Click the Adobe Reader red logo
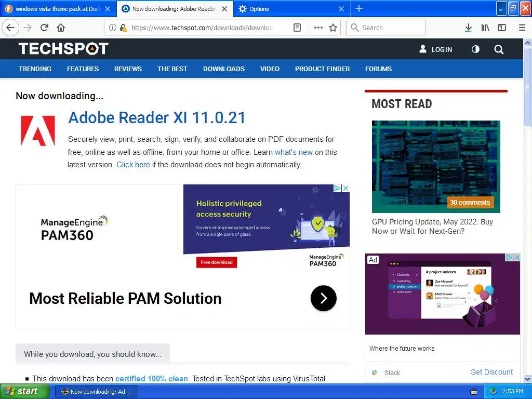Screen dimensions: 532x399 [x=38, y=130]
